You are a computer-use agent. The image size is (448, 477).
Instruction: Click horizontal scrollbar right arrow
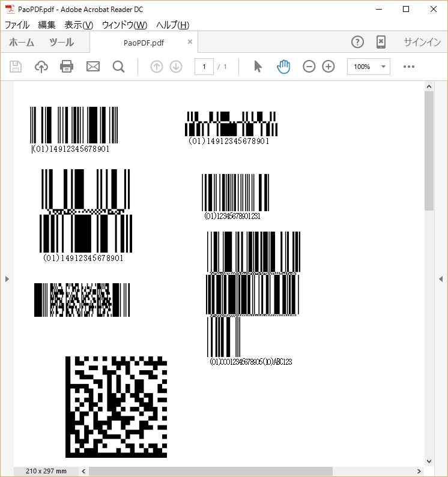(419, 471)
